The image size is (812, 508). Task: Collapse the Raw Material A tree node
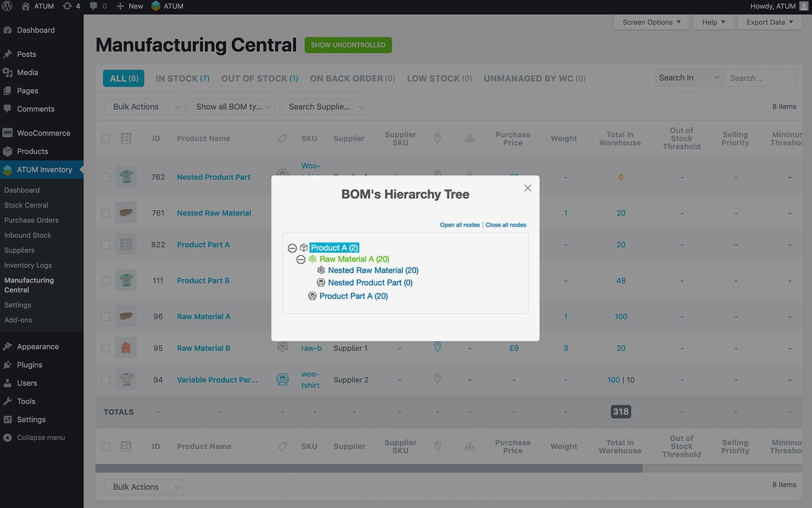(x=301, y=259)
